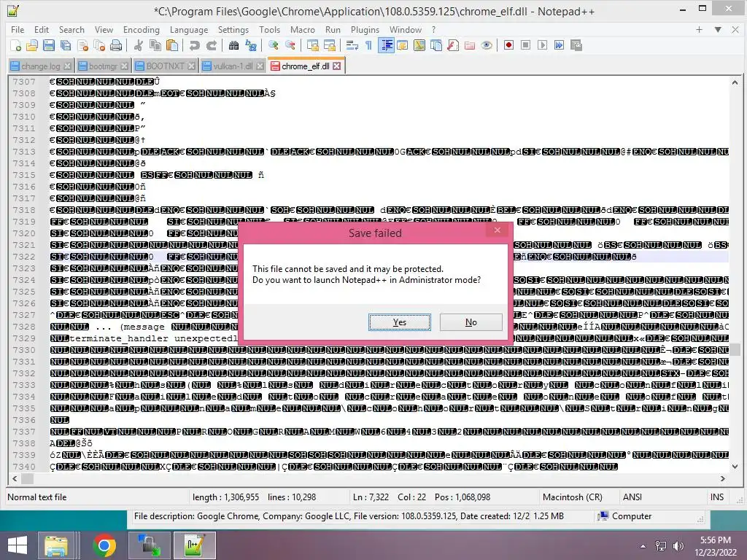The height and width of the screenshot is (560, 747).
Task: Click the Save recorded macro icon
Action: pyautogui.click(x=576, y=45)
